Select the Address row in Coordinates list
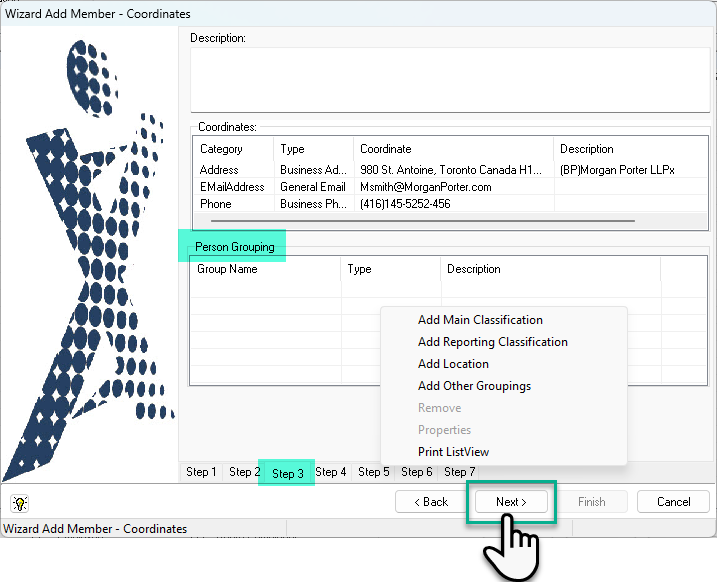This screenshot has height=582, width=717. point(450,170)
